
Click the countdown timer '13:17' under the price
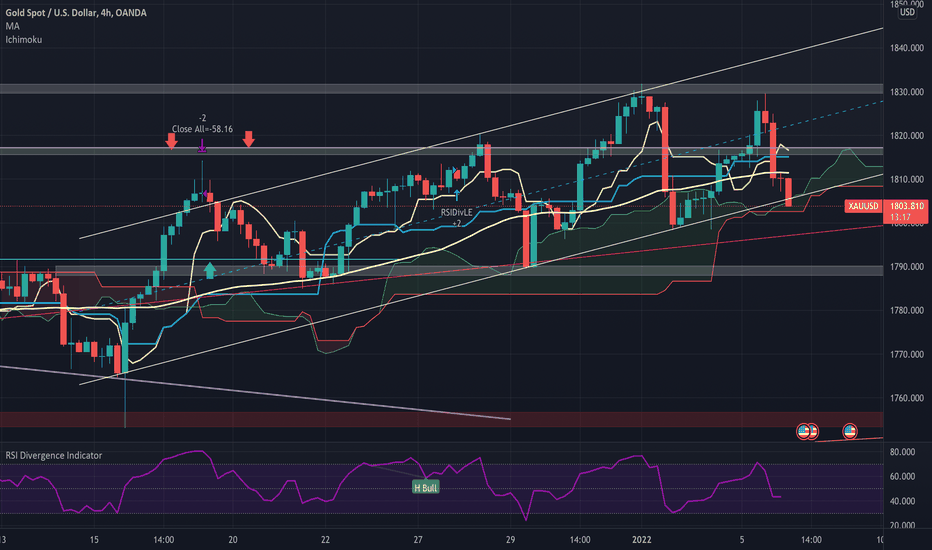900,217
